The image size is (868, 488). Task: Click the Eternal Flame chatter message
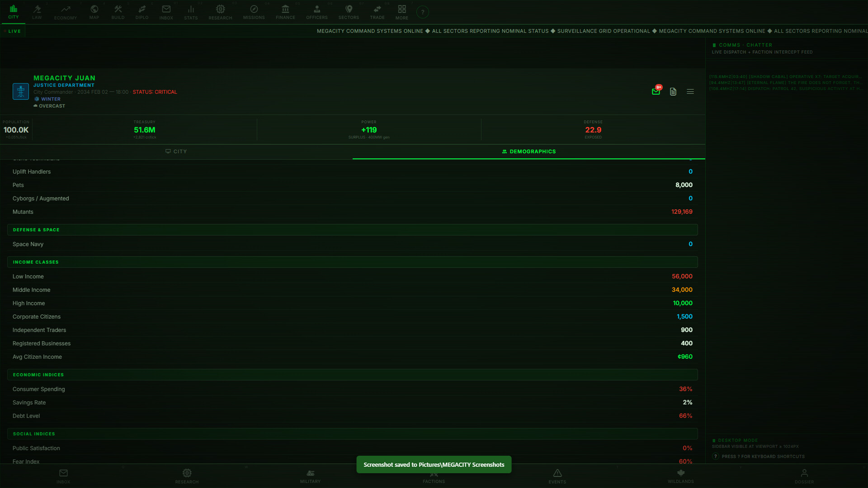[x=786, y=83]
